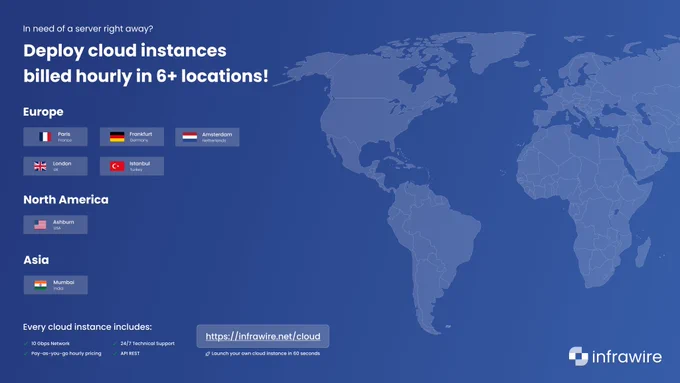Select the Ashburn label in the location card

click(63, 222)
